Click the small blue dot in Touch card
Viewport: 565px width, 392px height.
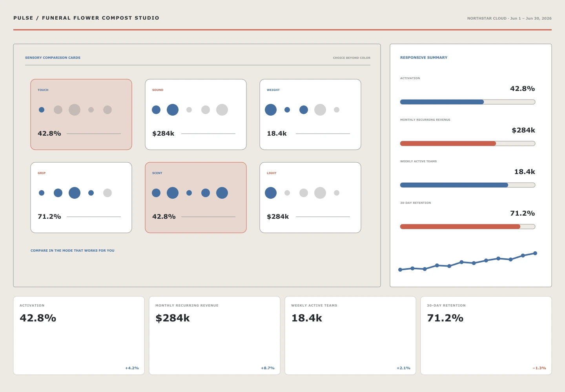[42, 110]
